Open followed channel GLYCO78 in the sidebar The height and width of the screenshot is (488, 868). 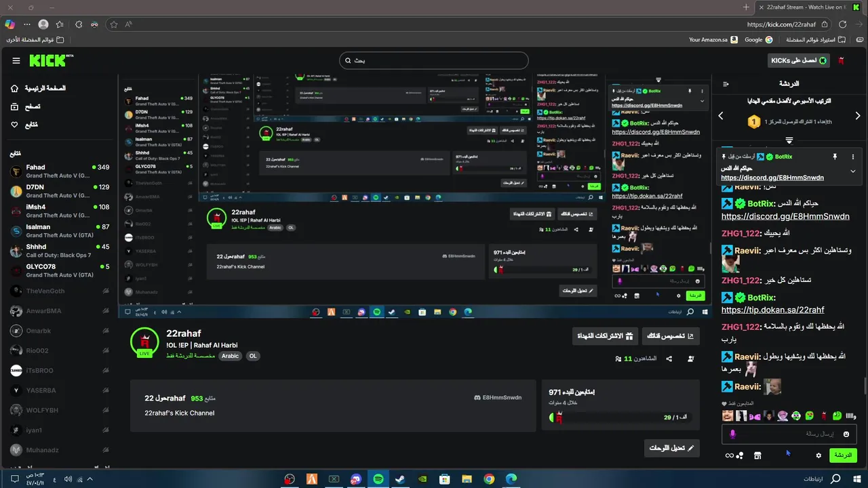pos(60,270)
